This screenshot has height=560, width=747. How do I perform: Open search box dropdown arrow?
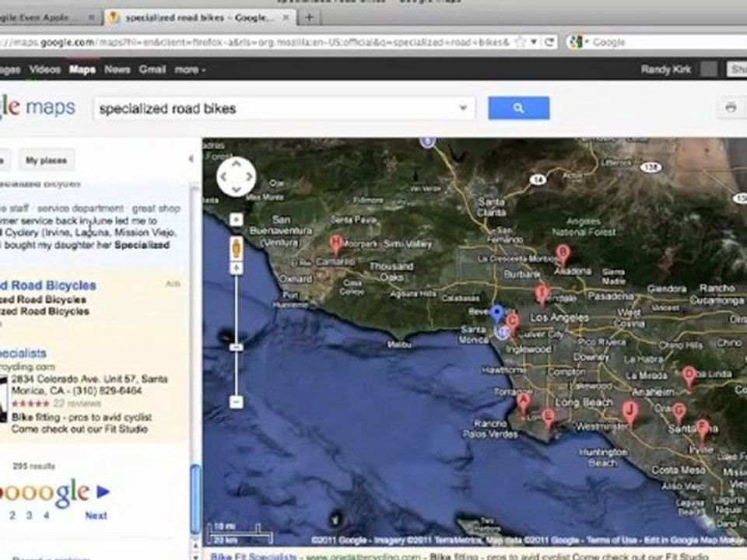tap(462, 108)
